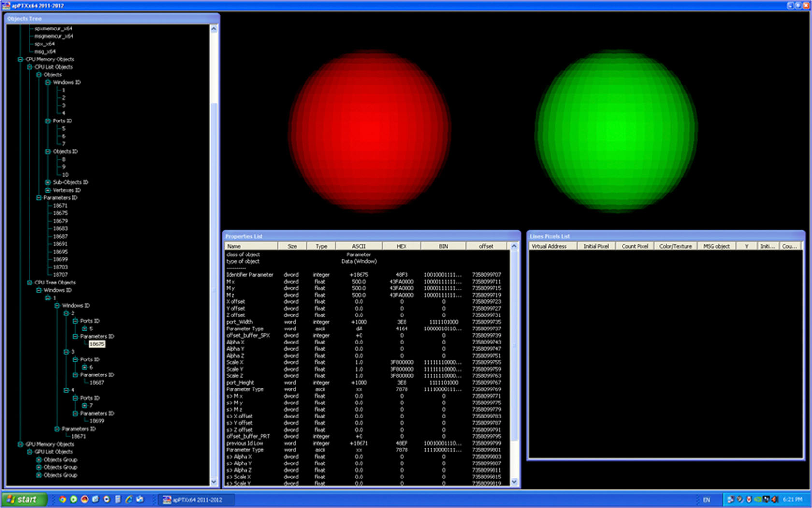Click the green play icon in quick launch
Viewport: 812px width, 508px height.
(73, 499)
